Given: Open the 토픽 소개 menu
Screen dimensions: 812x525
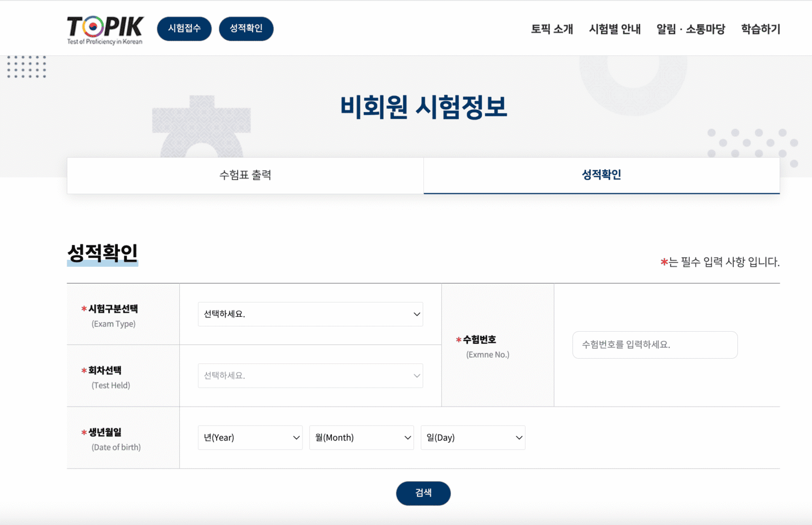Looking at the screenshot, I should 551,29.
